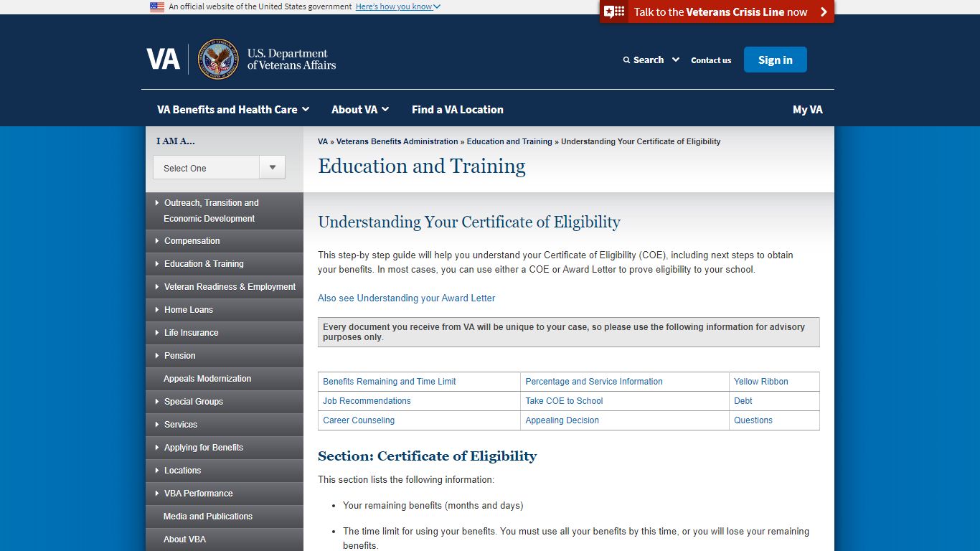Select Locations in the sidebar
Screen dimensions: 980x551
click(x=224, y=471)
